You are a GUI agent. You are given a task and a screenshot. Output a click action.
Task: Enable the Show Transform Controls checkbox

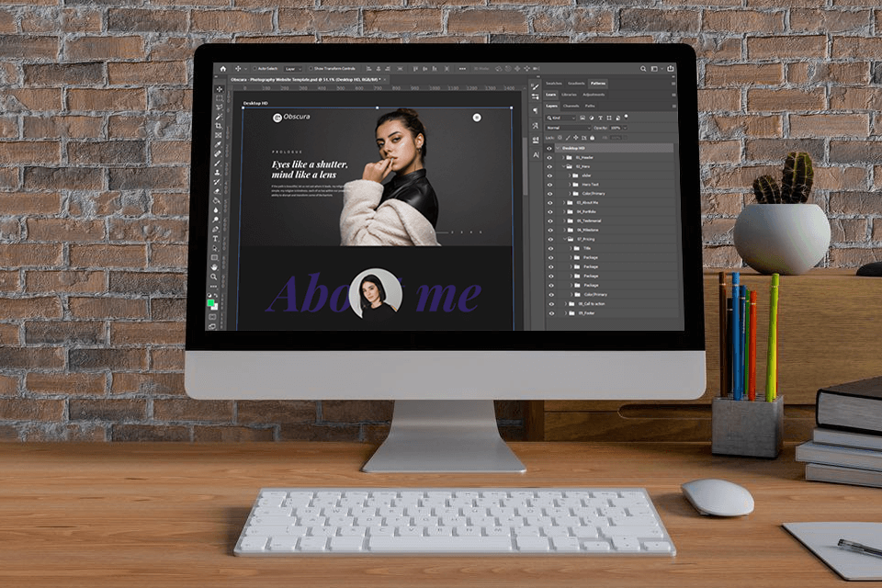tap(311, 69)
